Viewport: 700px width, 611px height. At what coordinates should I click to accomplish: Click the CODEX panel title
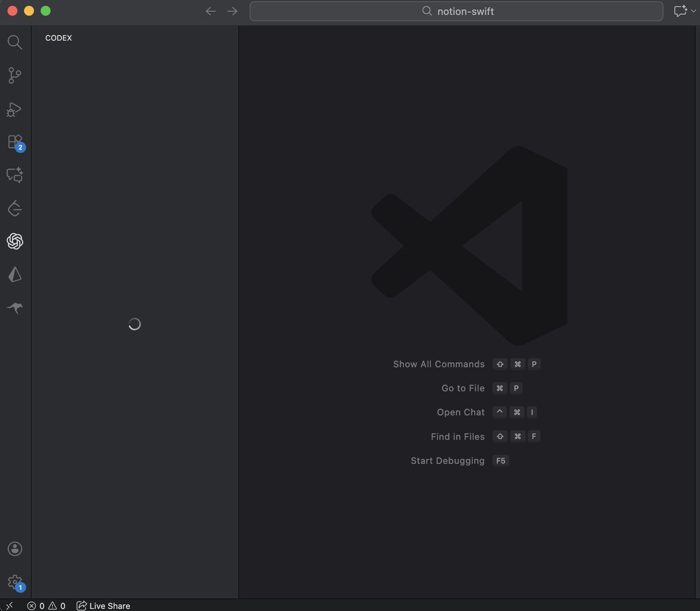tap(58, 38)
